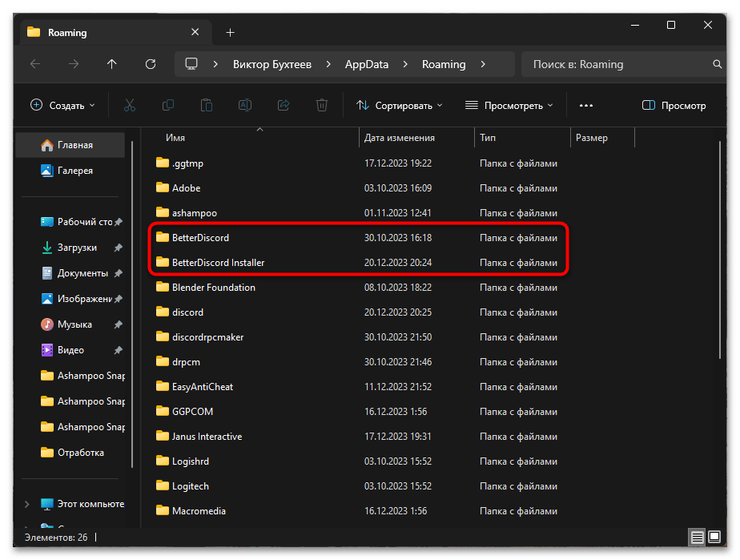Image resolution: width=740 pixels, height=560 pixels.
Task: Click the Paste clipboard icon
Action: (207, 105)
